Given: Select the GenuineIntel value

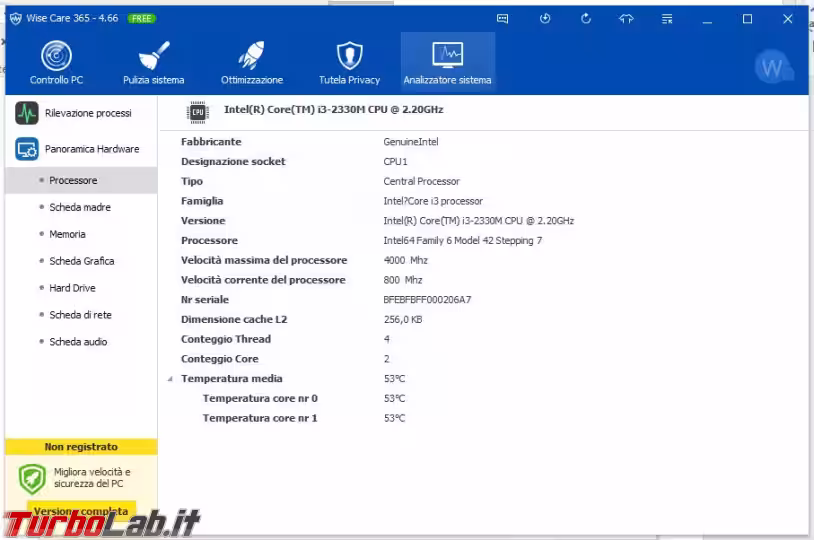Looking at the screenshot, I should click(x=411, y=142).
